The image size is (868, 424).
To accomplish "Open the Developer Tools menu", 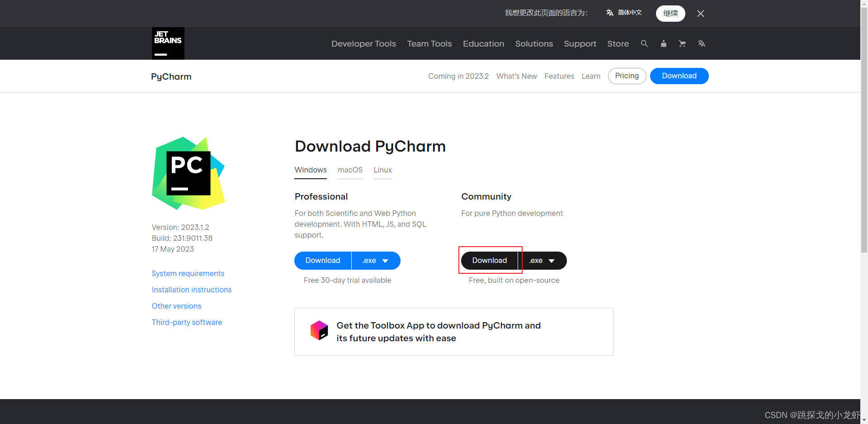I will point(363,43).
